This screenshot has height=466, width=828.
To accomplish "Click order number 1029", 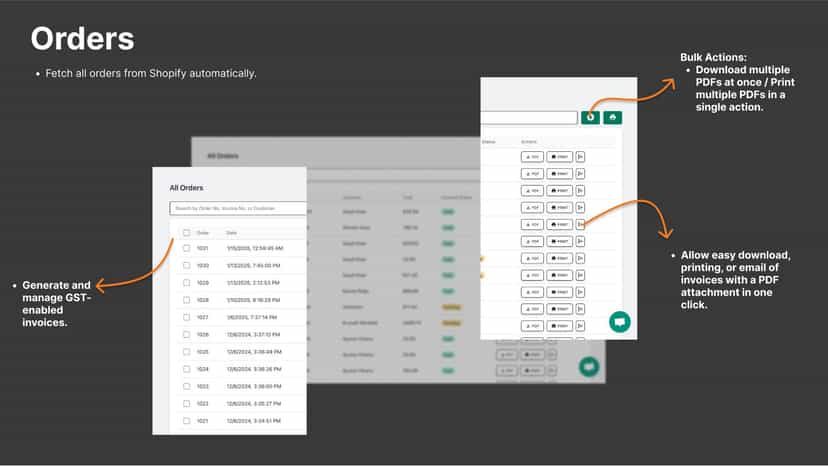I will point(202,283).
